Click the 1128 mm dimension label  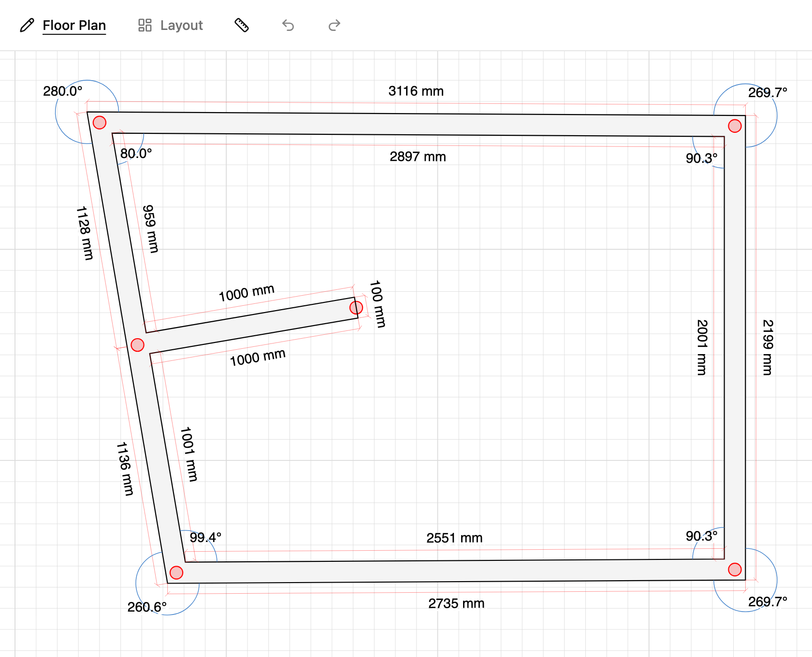[85, 233]
